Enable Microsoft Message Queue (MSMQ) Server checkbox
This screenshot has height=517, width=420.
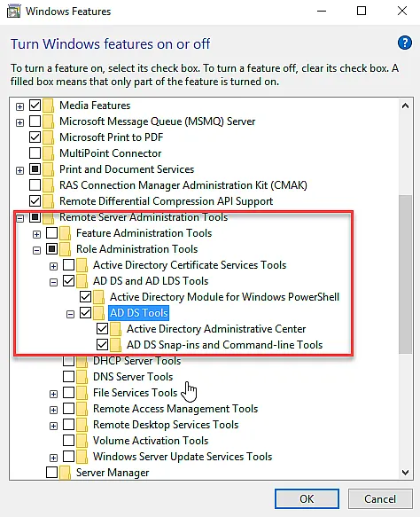pyautogui.click(x=35, y=121)
